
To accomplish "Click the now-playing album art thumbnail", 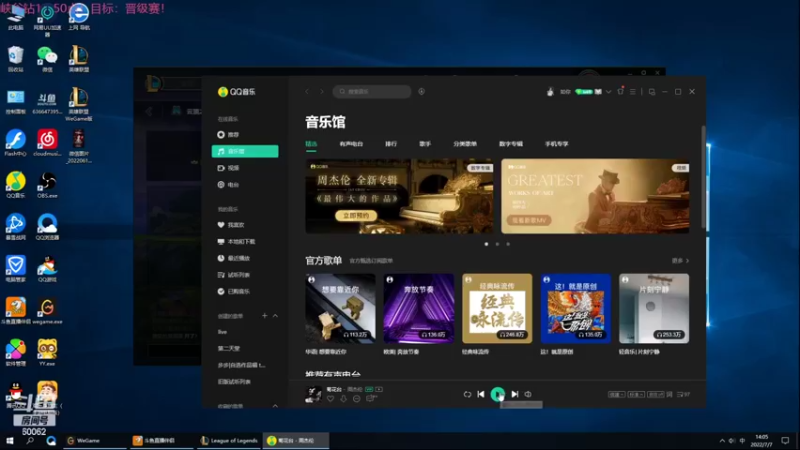I will (x=313, y=394).
